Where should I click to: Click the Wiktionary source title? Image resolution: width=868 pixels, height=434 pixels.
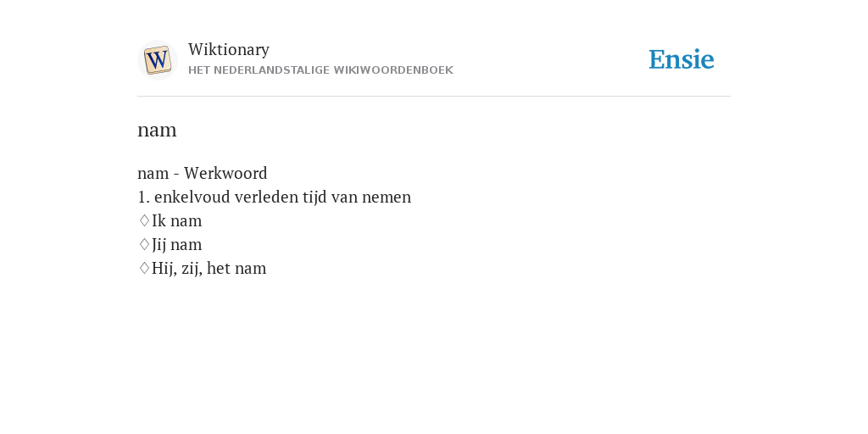229,50
